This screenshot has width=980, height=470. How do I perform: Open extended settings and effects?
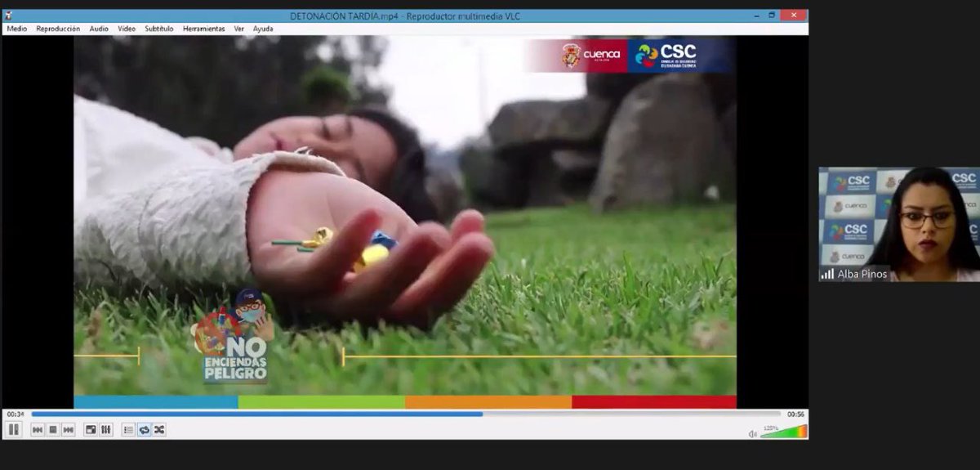coord(106,430)
